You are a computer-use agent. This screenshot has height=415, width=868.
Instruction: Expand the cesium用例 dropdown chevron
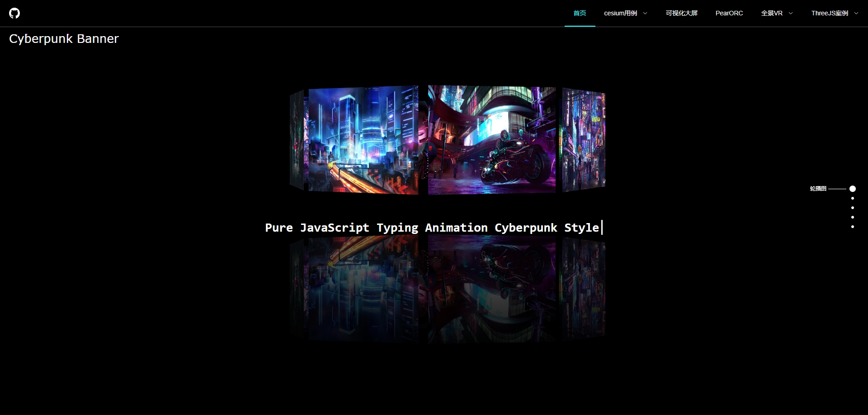(645, 13)
